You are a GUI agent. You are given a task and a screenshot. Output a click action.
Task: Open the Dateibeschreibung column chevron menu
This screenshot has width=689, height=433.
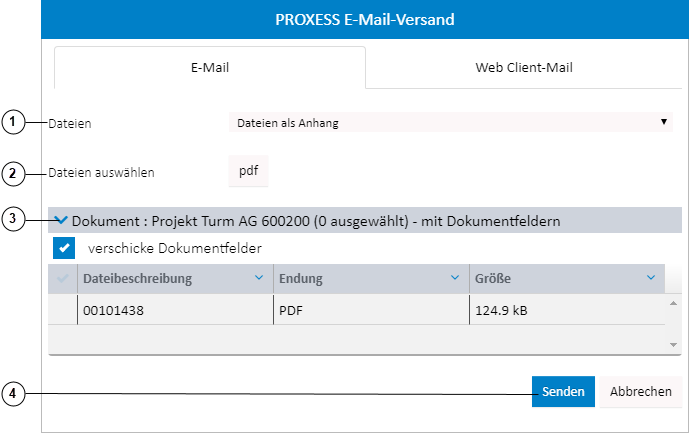click(259, 278)
